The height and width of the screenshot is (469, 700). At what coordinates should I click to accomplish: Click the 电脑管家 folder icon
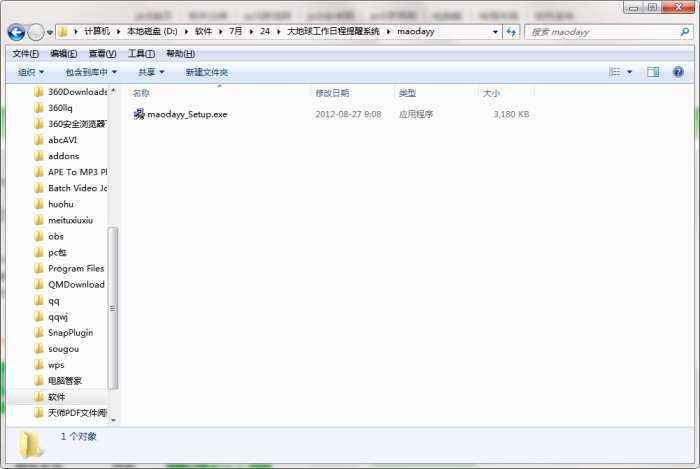39,381
